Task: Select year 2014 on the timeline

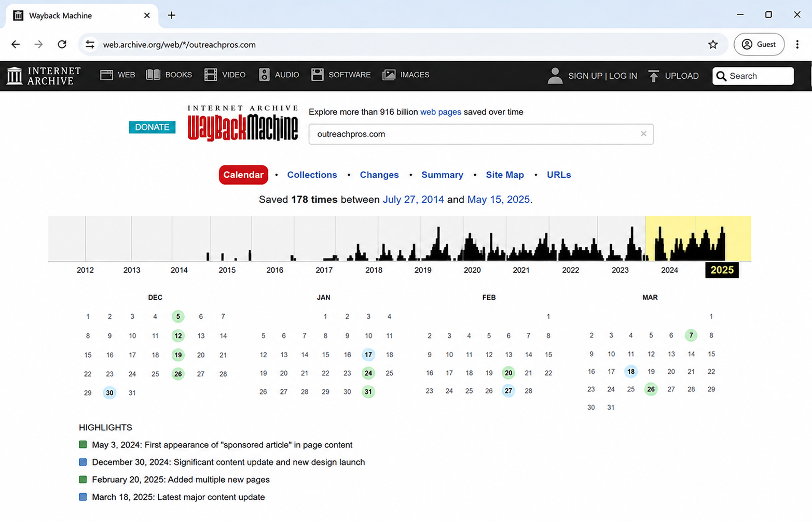Action: (179, 270)
